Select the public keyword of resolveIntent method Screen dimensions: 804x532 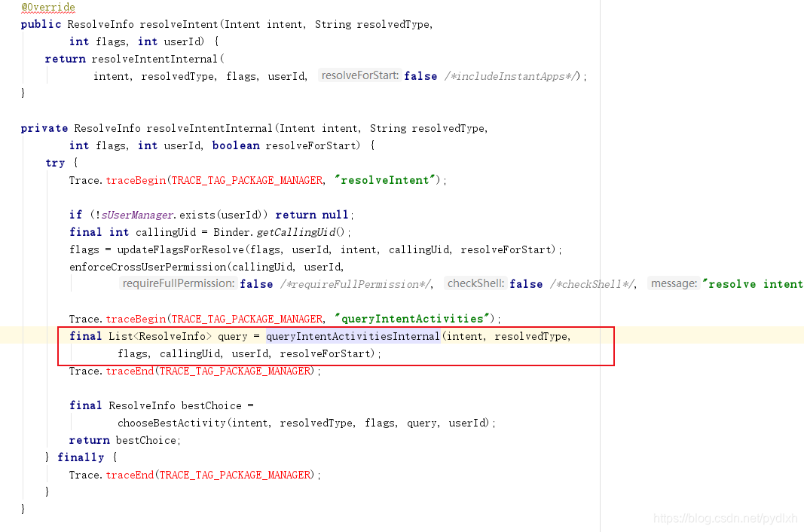(x=41, y=24)
